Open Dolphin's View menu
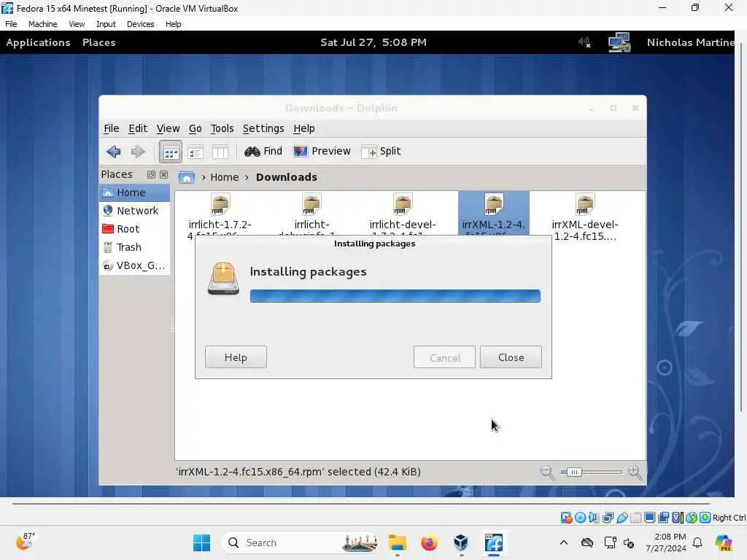The width and height of the screenshot is (747, 560). [169, 128]
